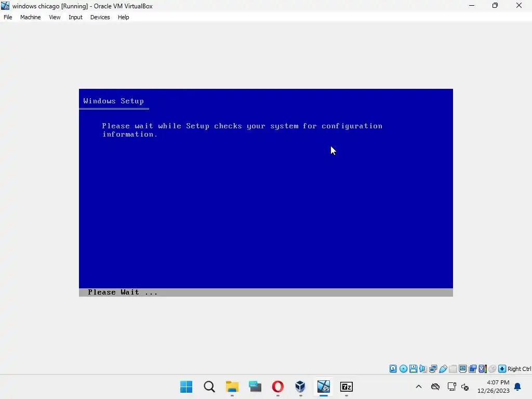Restore down the VirtualBox window

495,5
